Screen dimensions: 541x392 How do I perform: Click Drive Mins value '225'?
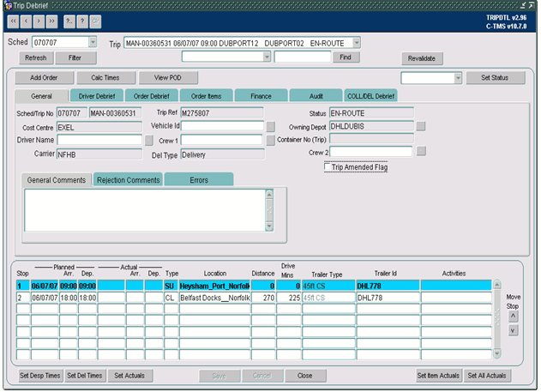[x=289, y=298]
